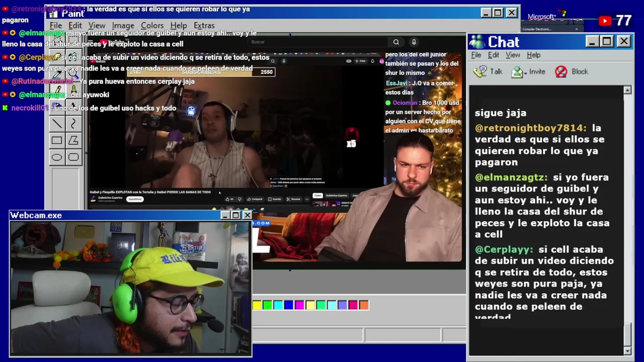Pick the cyan color swatch

(x=278, y=305)
